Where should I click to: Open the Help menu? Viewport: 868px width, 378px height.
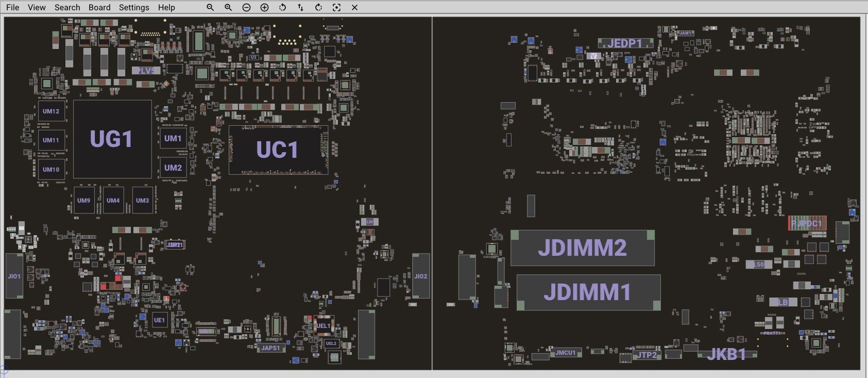pyautogui.click(x=166, y=7)
